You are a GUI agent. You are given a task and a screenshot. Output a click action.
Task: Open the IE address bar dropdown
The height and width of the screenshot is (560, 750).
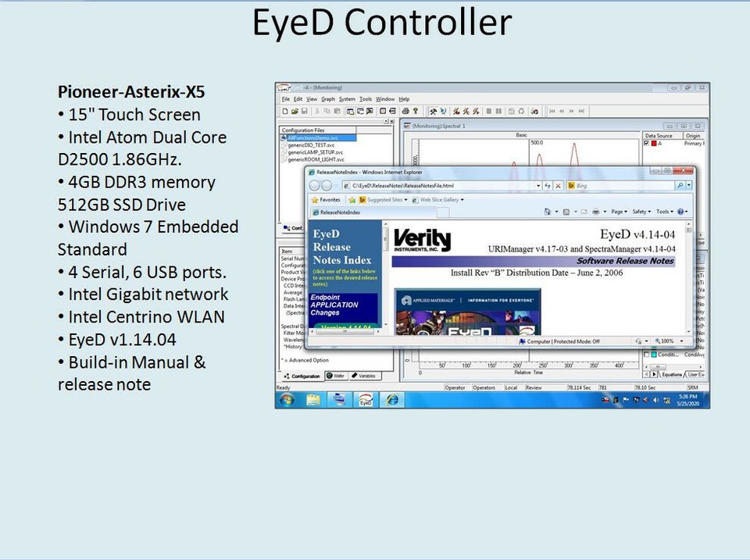(x=537, y=186)
